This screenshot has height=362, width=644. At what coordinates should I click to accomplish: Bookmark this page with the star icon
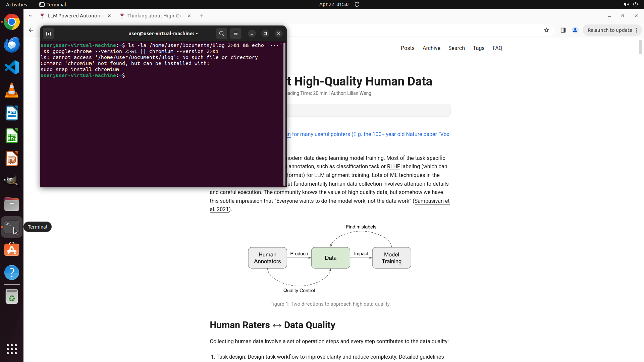click(x=546, y=30)
